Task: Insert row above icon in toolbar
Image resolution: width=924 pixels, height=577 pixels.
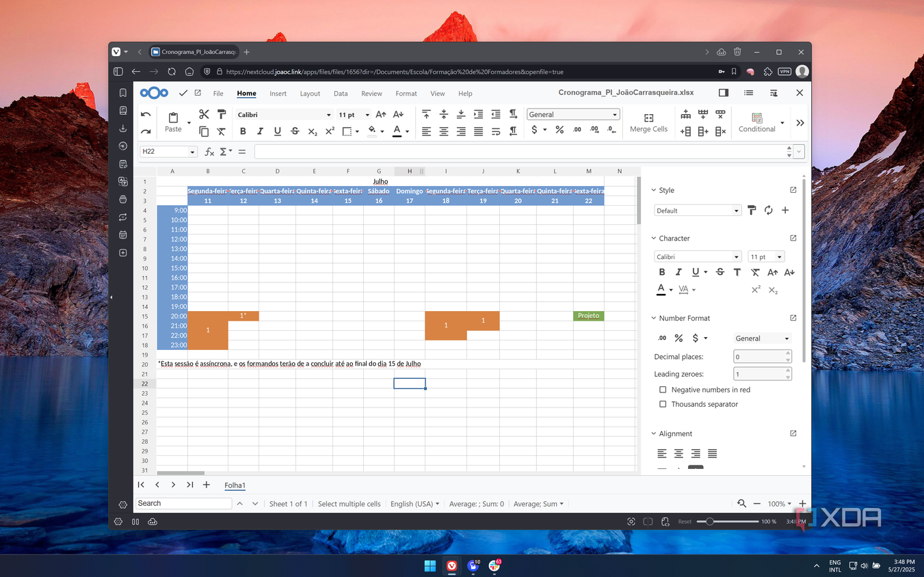Action: [x=685, y=114]
